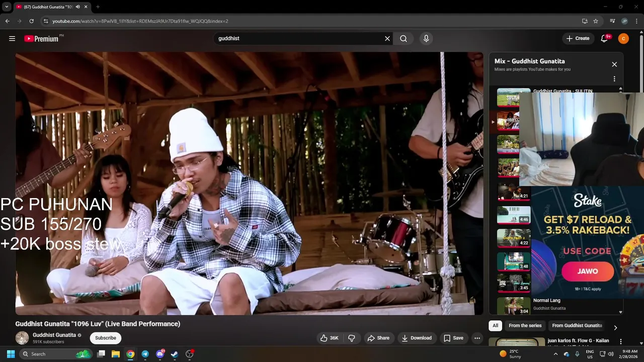
Task: Show hidden system tray icons
Action: pos(555,354)
